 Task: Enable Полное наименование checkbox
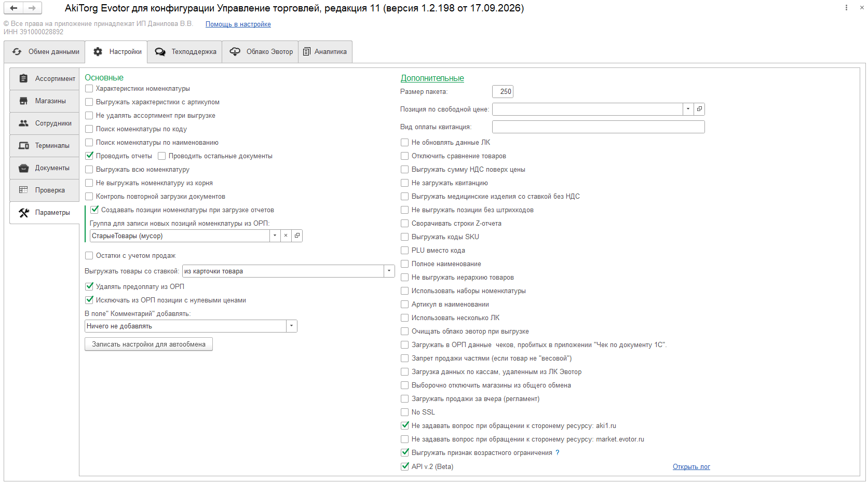pos(405,264)
